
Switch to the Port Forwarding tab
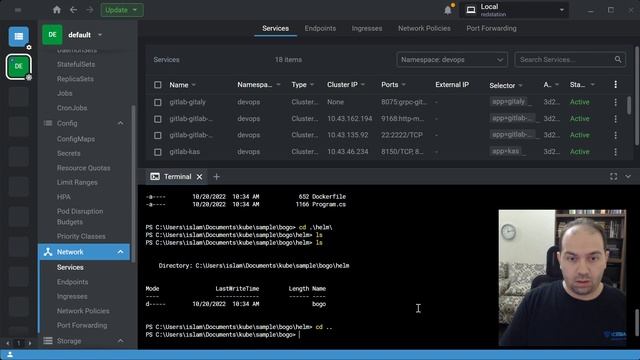(x=491, y=28)
